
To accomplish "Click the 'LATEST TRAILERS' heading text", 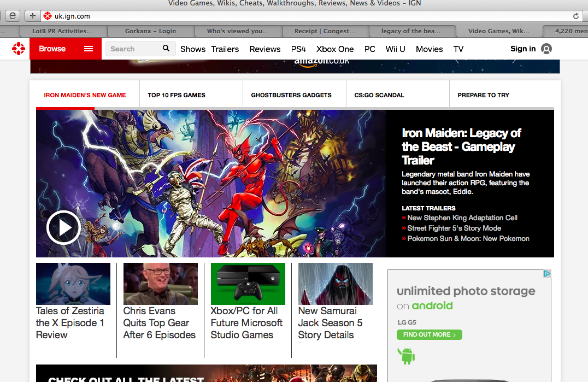I will (x=428, y=208).
